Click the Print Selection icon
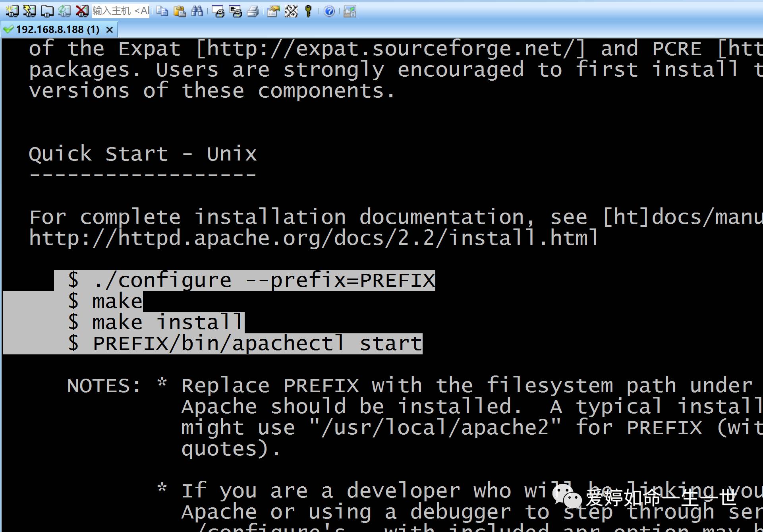This screenshot has height=532, width=763. click(235, 11)
